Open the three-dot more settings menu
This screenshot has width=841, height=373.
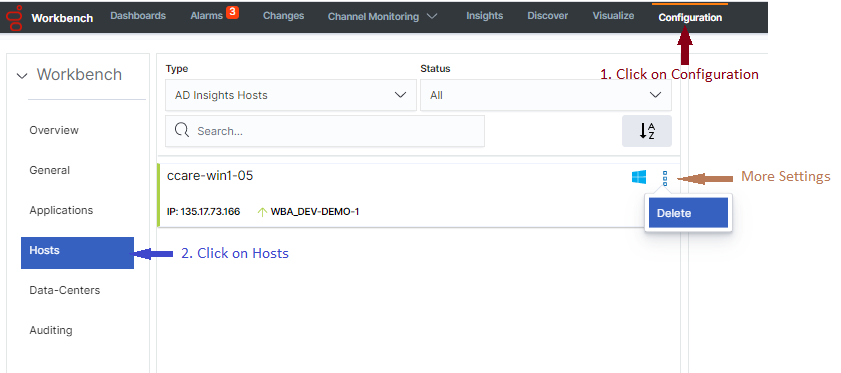665,178
